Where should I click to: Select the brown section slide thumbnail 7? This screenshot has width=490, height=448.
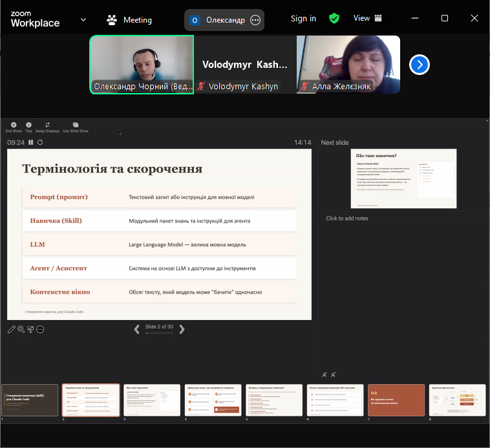point(396,400)
